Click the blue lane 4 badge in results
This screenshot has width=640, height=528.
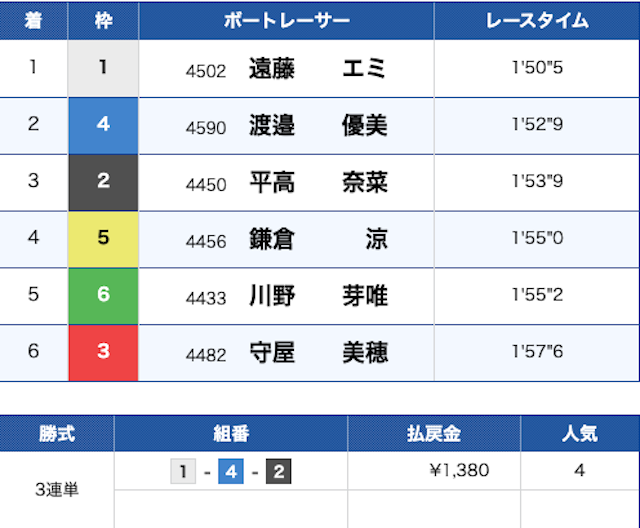coord(103,125)
